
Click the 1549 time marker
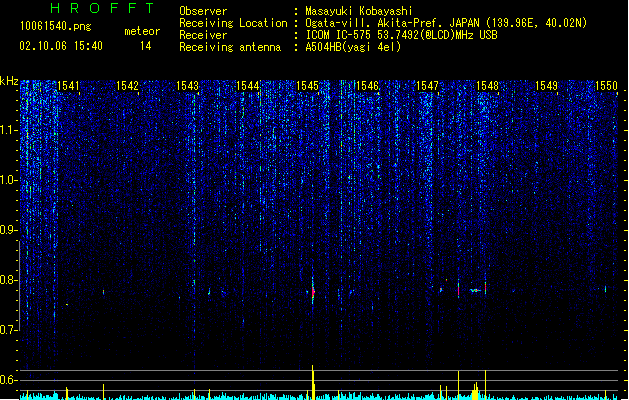click(546, 86)
